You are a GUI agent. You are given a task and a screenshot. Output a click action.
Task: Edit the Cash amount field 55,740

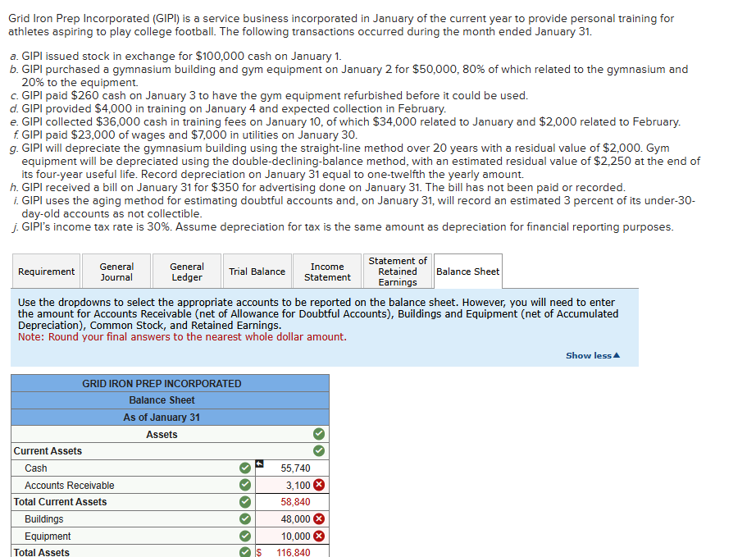click(292, 468)
